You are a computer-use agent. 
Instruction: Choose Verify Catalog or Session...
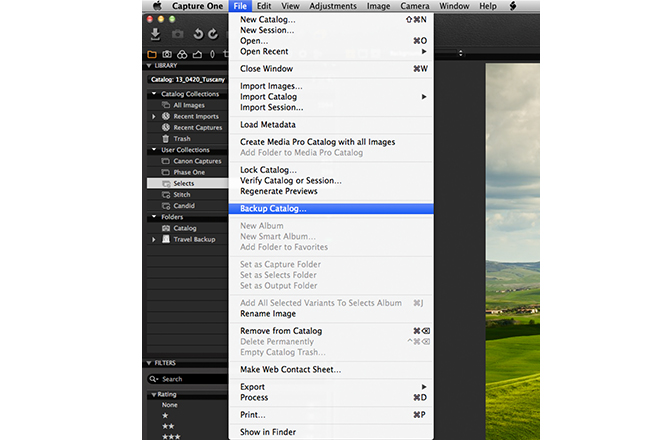(331, 180)
